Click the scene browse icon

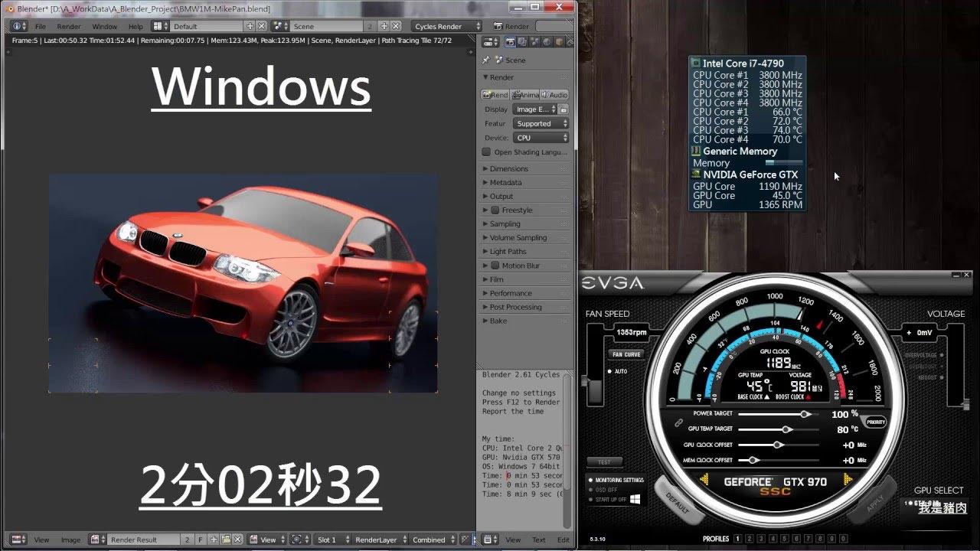[x=280, y=26]
